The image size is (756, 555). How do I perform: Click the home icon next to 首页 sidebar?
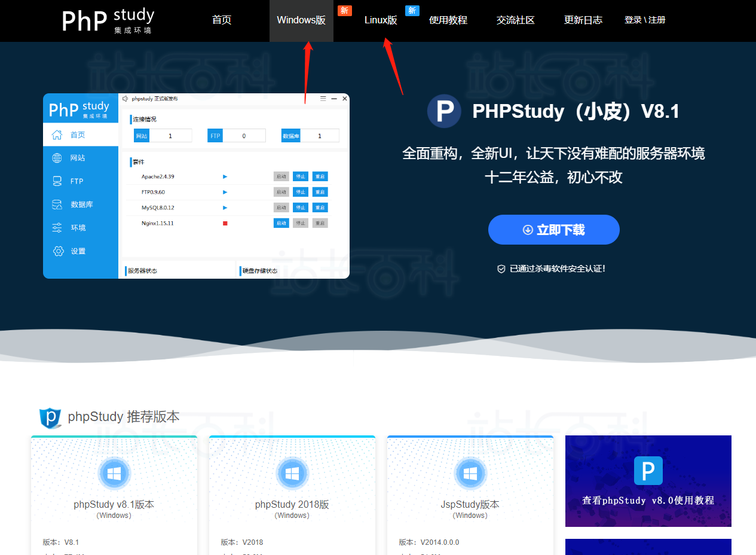[x=57, y=135]
